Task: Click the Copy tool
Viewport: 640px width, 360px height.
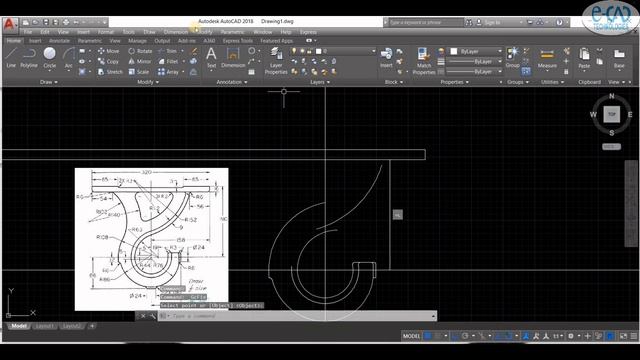Action: [108, 61]
